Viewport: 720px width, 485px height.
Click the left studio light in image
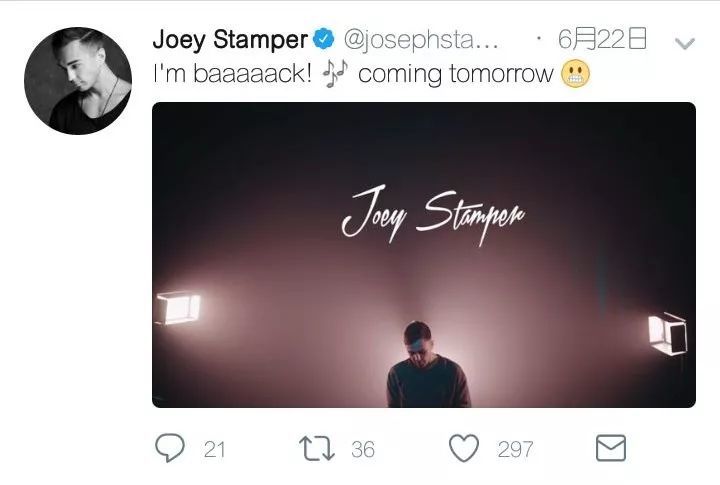[178, 308]
